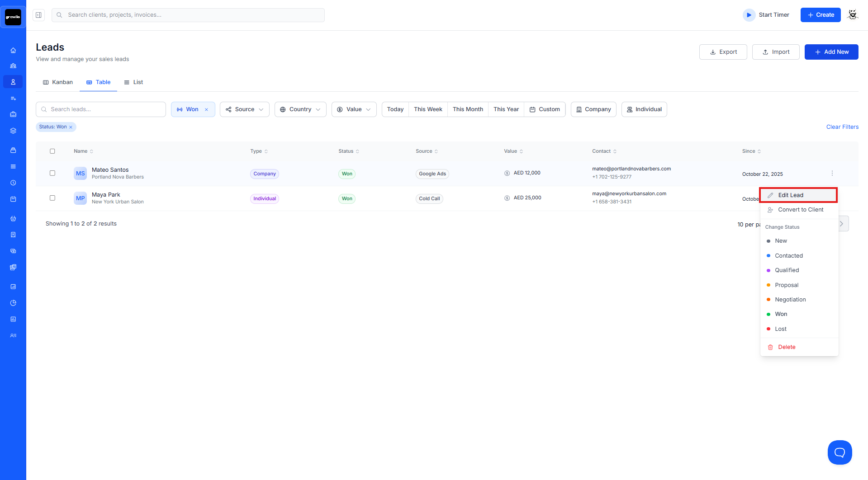Switch to the Kanban view tab

tap(58, 82)
